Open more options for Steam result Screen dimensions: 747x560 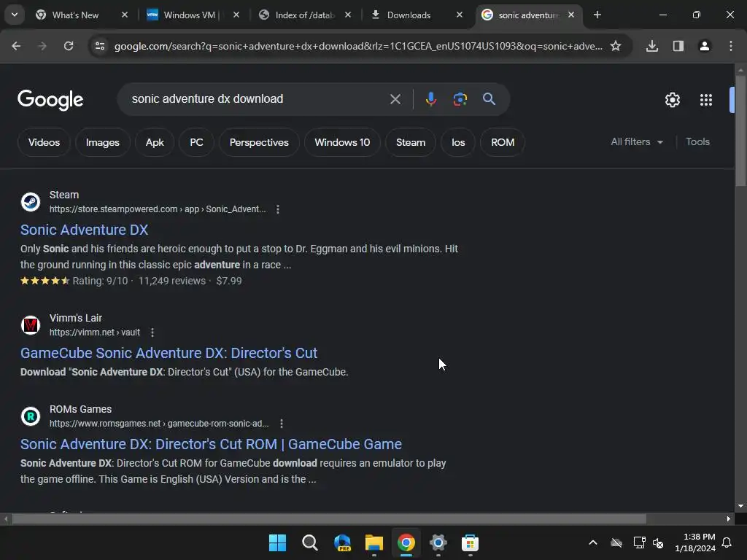[278, 209]
